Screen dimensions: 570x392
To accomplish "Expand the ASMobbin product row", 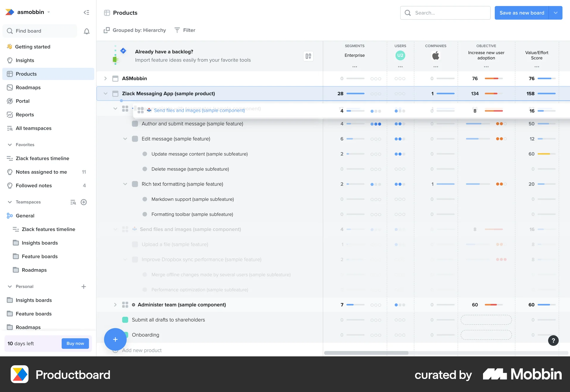I will pos(105,78).
